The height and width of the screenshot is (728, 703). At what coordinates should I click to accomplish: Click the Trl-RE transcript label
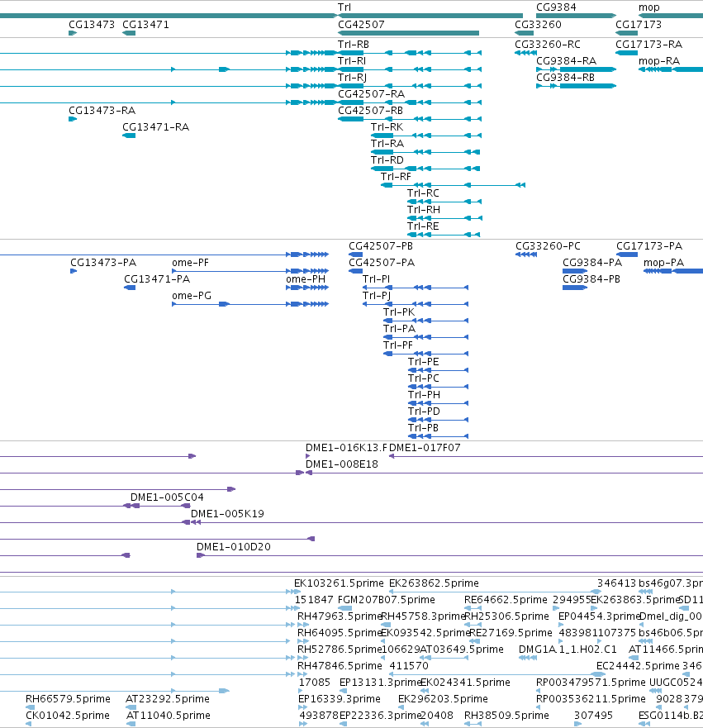423,226
